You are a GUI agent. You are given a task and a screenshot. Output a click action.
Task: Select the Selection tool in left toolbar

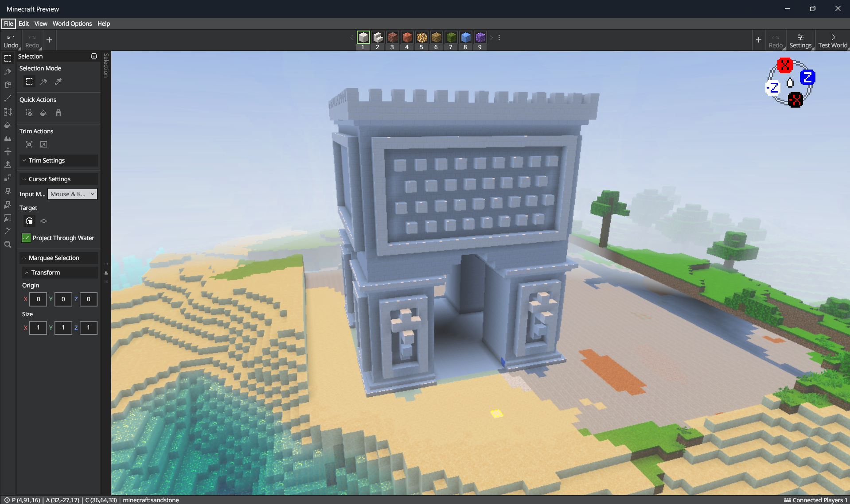point(8,58)
